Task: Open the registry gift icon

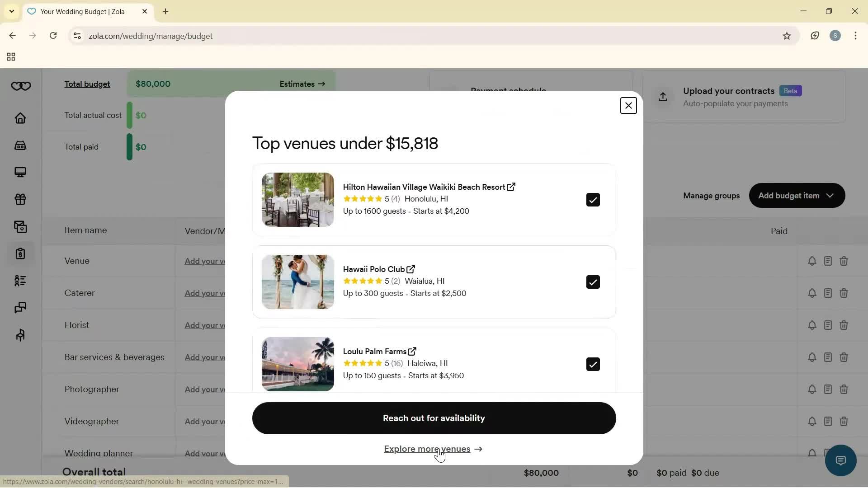Action: [x=20, y=199]
